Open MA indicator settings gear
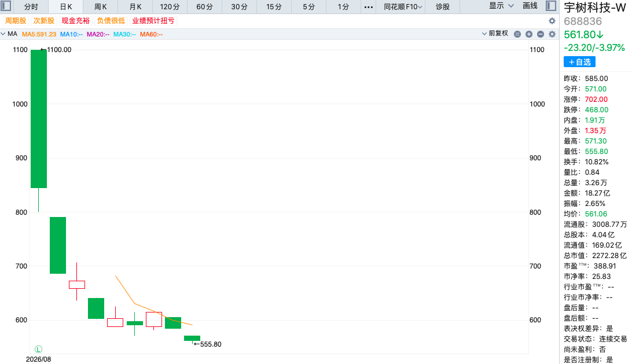Image resolution: width=632 pixels, height=364 pixels. point(552,34)
